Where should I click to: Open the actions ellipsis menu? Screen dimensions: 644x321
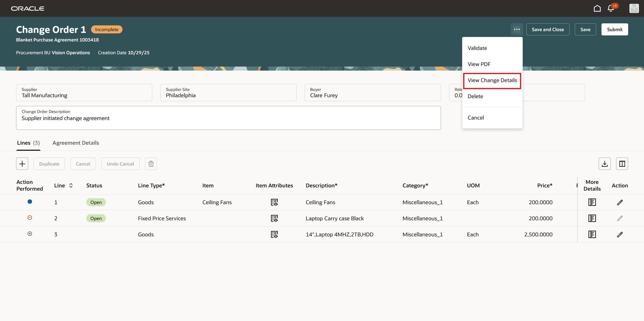tap(517, 29)
